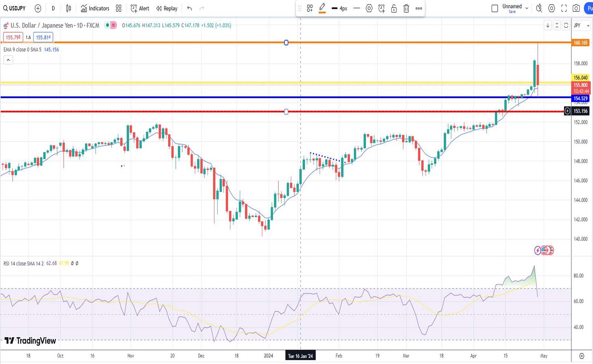Open drawing settings hexagon in floating toolbar
The height and width of the screenshot is (364, 593).
(x=369, y=8)
